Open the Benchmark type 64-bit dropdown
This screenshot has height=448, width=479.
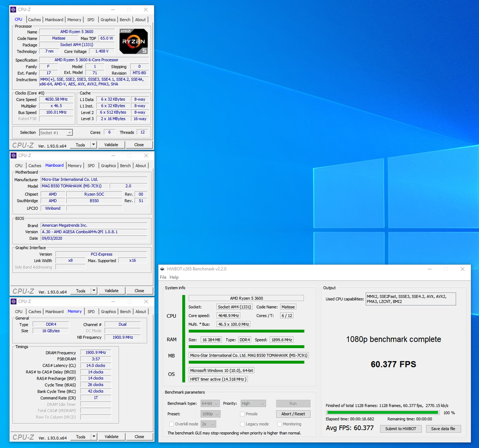[210, 403]
